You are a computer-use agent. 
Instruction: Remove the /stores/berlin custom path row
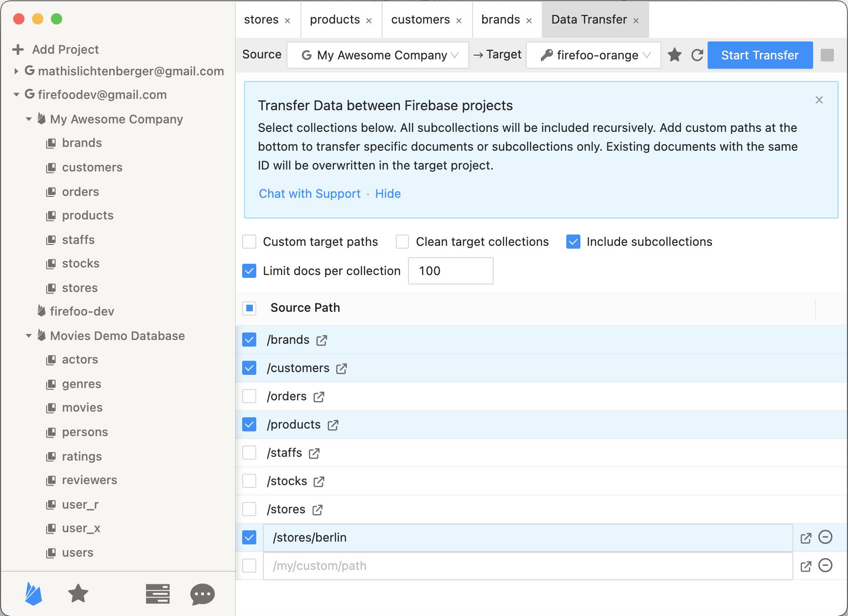[x=825, y=537]
